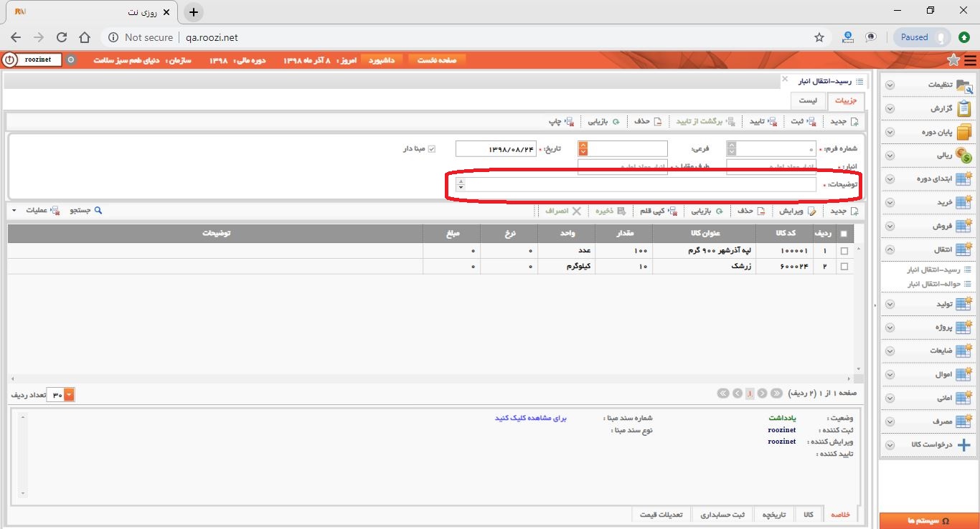Expand the فروش sidebar section
980x529 pixels.
pos(890,227)
